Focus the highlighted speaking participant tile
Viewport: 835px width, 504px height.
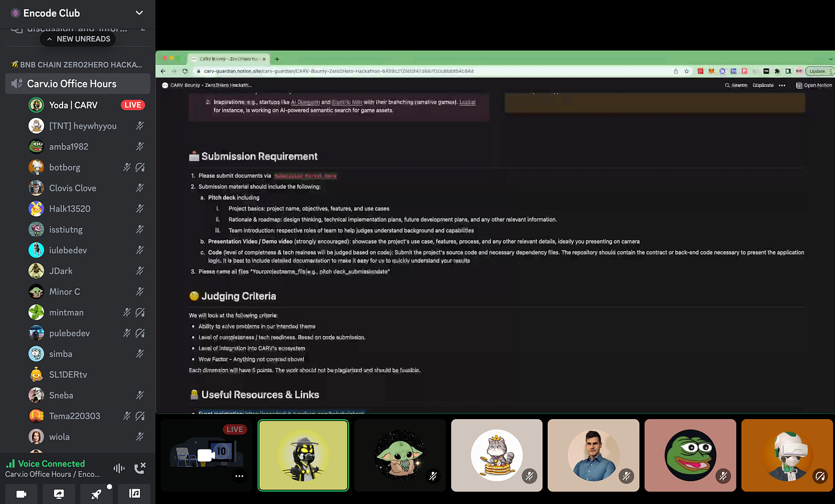(303, 455)
